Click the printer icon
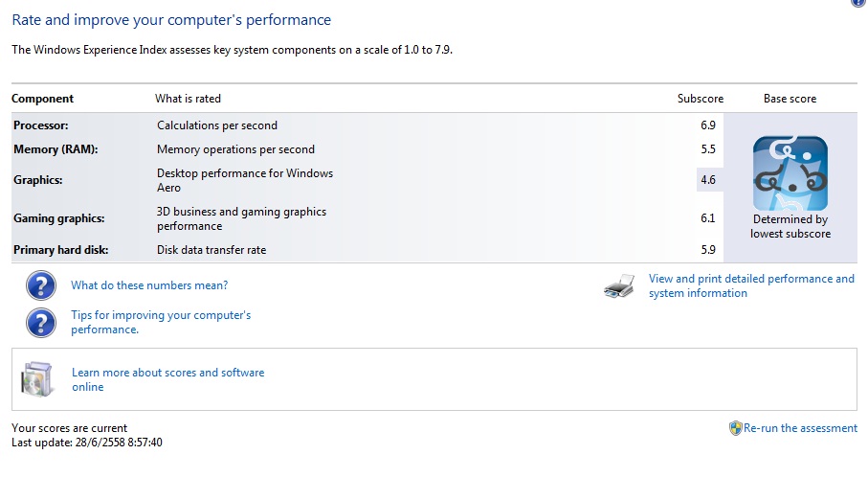The image size is (868, 500). tap(619, 286)
